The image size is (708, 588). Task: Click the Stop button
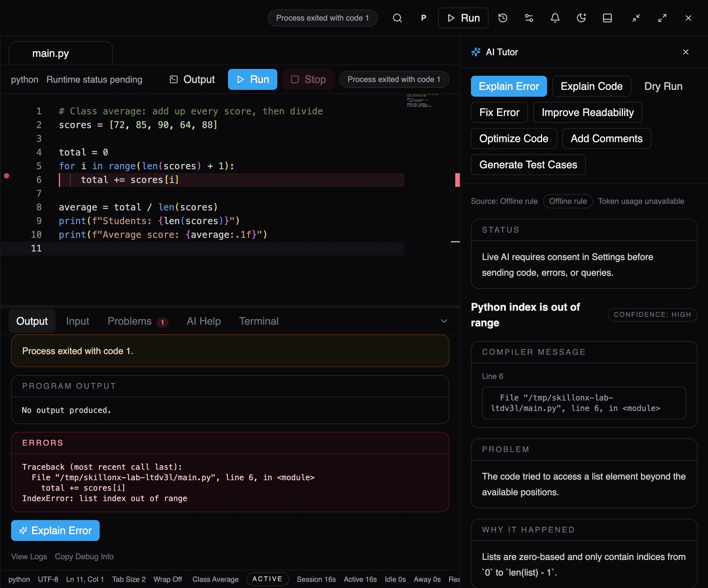[308, 80]
